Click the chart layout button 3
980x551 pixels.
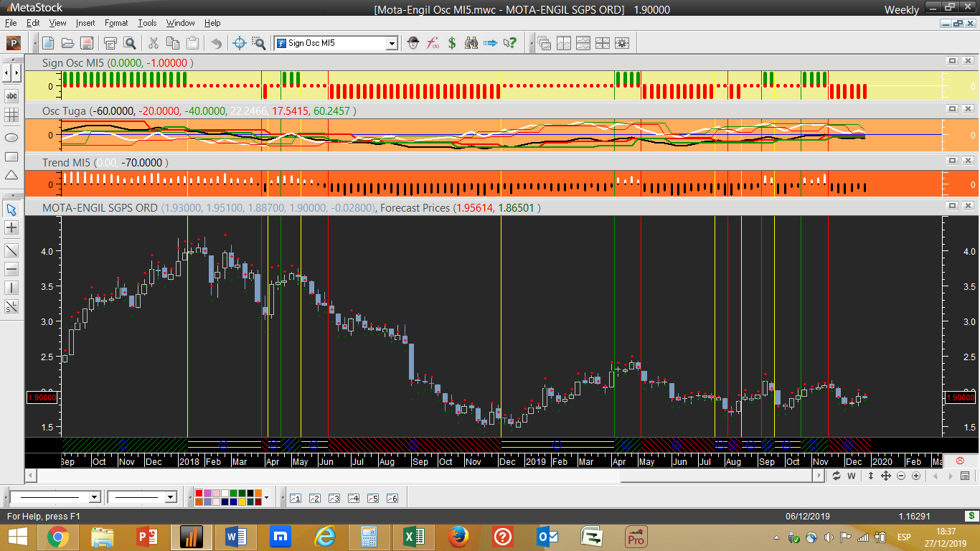pos(334,498)
